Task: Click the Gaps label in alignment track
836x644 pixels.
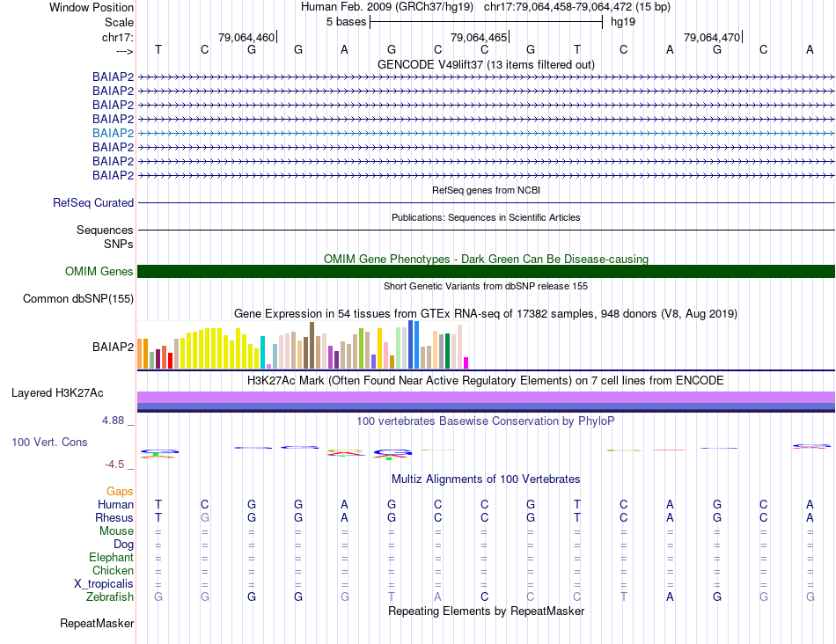Action: [120, 491]
